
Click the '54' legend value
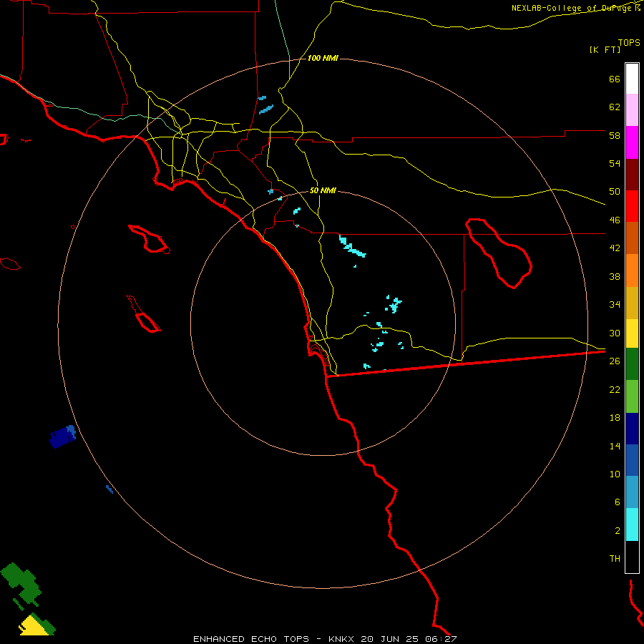(615, 163)
